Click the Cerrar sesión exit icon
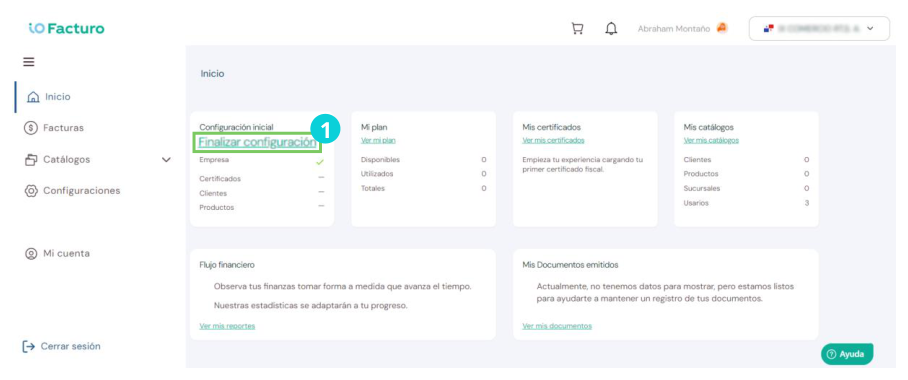This screenshot has width=908, height=380. tap(28, 346)
